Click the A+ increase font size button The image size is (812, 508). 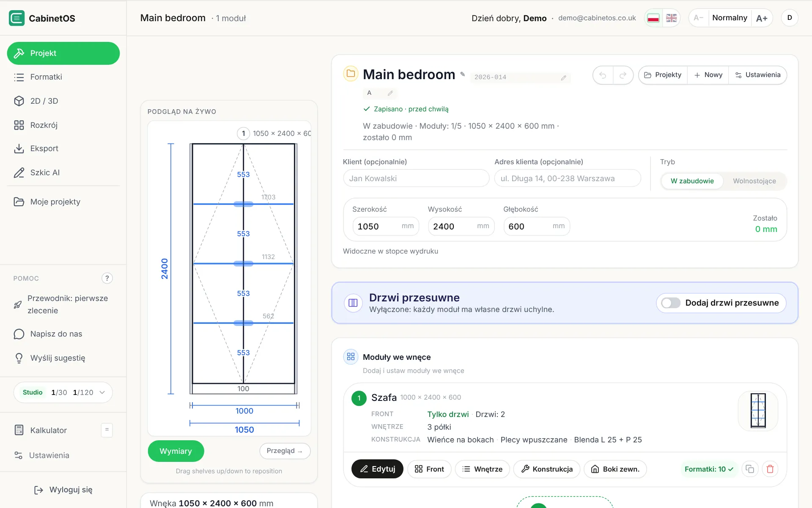(x=762, y=18)
